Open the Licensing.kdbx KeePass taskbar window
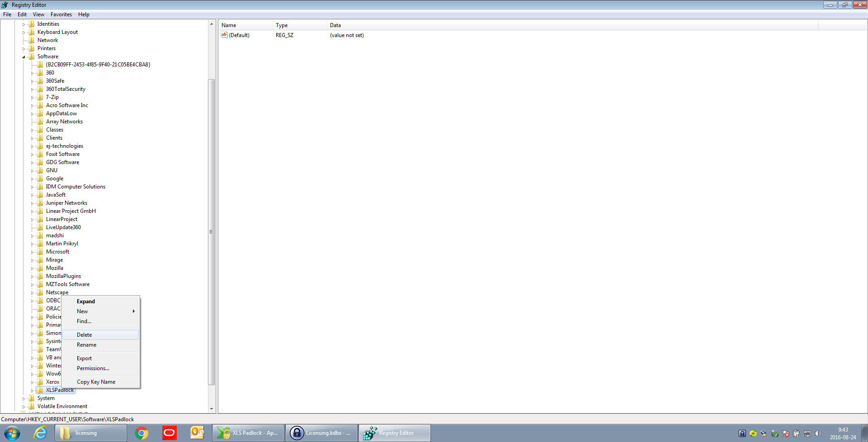The image size is (868, 442). (321, 433)
